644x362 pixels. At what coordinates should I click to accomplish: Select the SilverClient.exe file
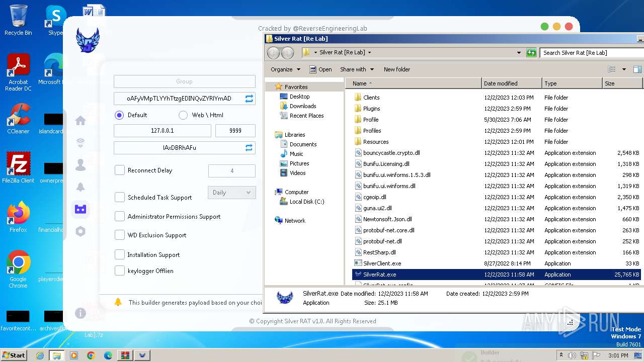(382, 263)
